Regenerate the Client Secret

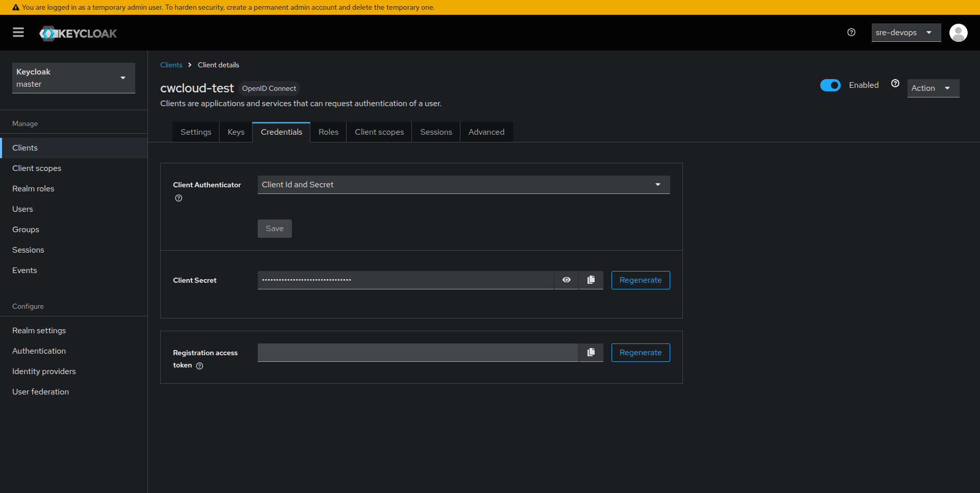click(641, 280)
